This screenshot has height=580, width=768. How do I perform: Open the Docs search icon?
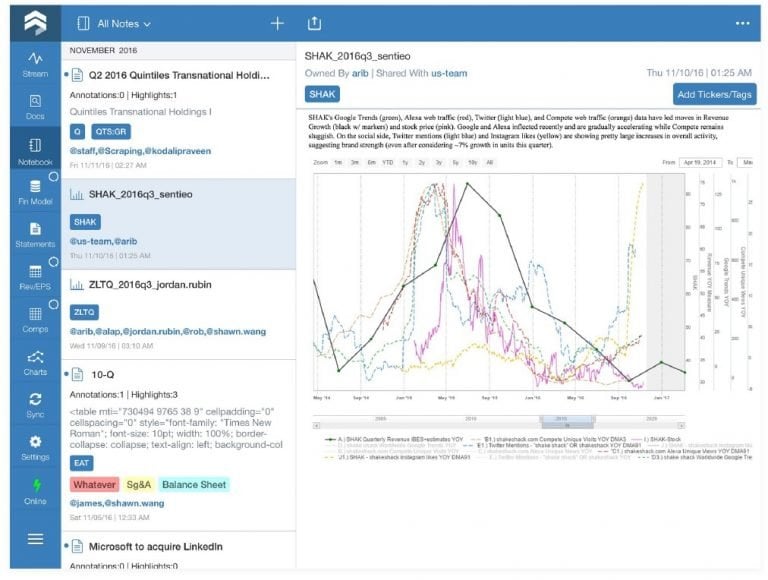click(35, 107)
